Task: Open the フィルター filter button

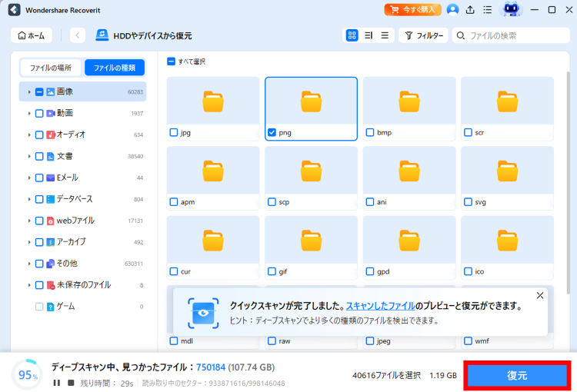Action: [424, 35]
